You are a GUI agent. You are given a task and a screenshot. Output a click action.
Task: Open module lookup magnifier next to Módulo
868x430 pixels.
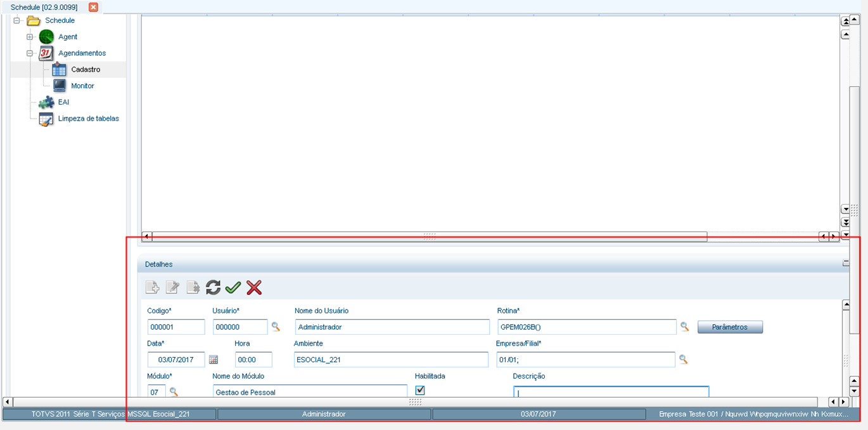point(174,391)
